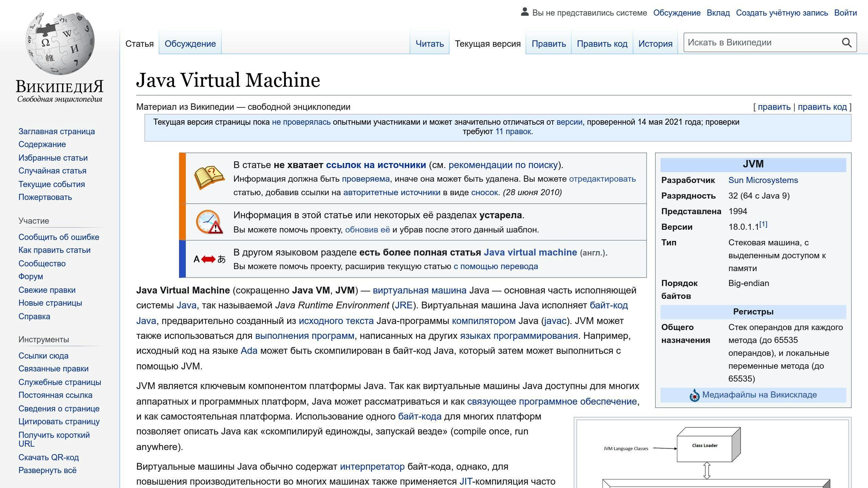Click 'Скачать QR-код'

[x=48, y=457]
